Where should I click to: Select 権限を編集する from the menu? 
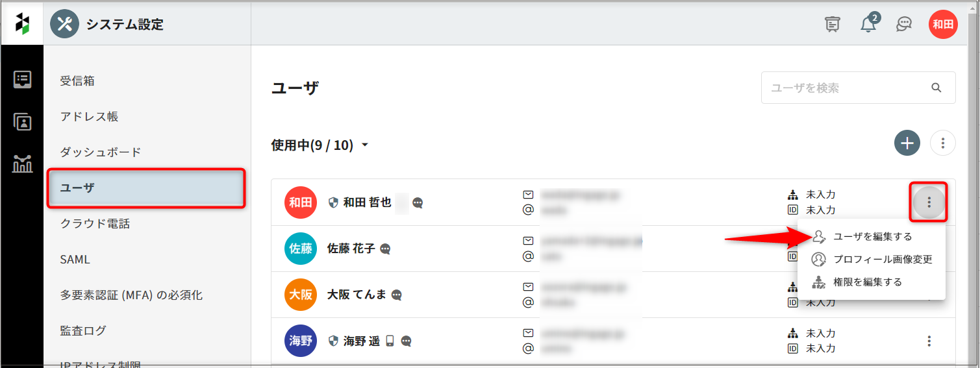867,282
